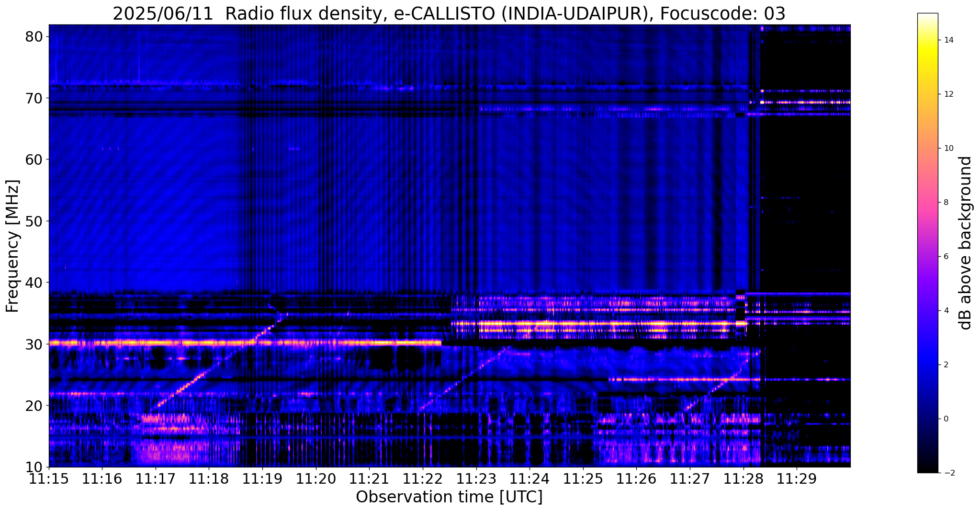Click the 11:28 time tick label

[743, 478]
